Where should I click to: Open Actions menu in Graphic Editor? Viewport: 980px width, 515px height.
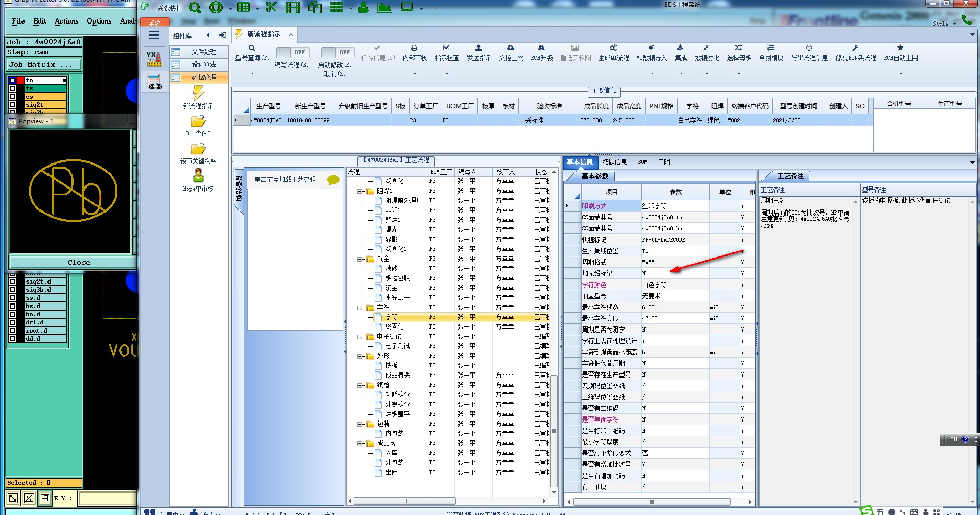pyautogui.click(x=66, y=21)
